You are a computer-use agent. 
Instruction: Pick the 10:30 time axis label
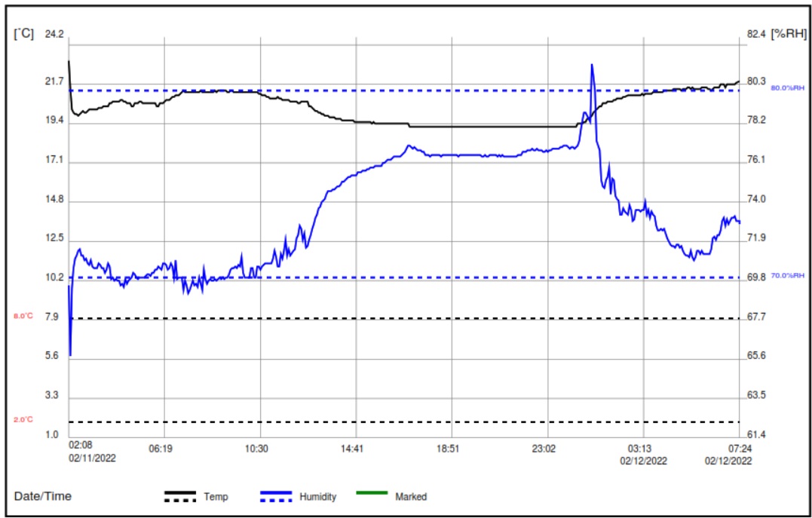click(x=256, y=449)
